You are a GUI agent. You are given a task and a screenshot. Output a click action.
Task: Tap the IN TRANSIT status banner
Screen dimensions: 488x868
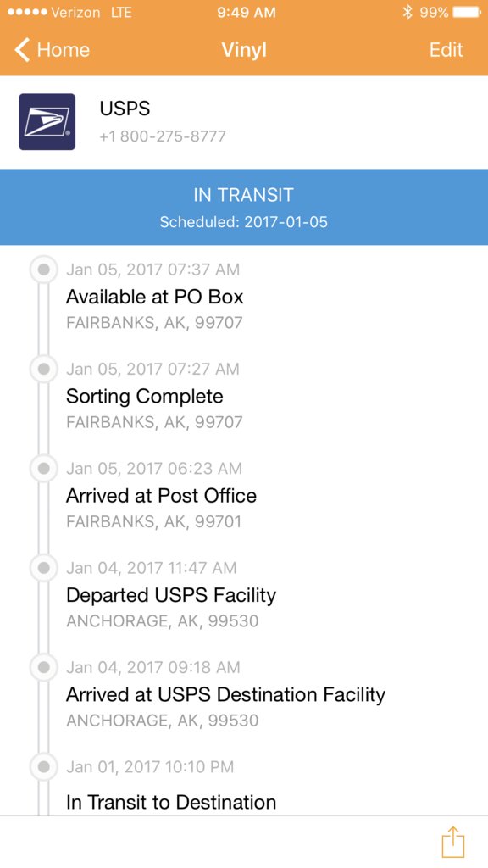244,207
